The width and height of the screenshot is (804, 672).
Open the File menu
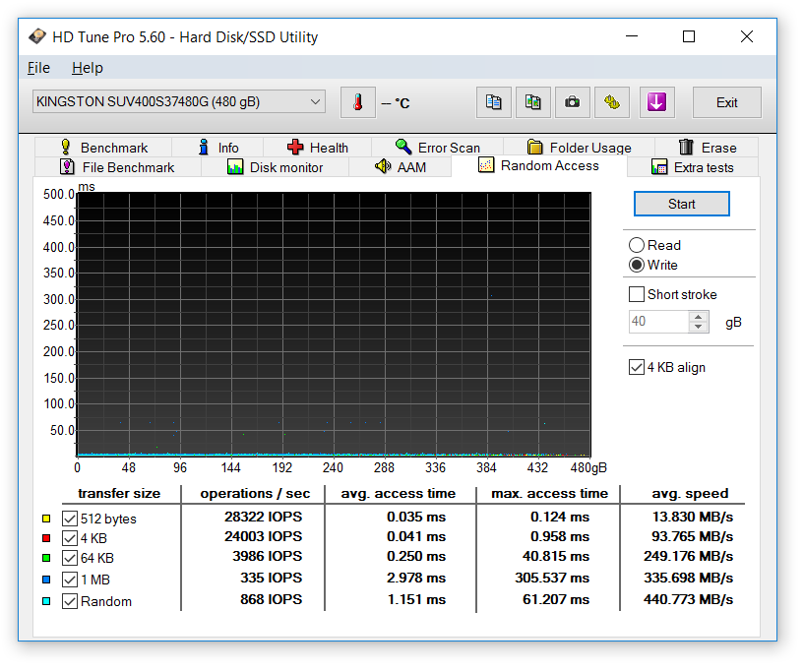click(x=38, y=68)
